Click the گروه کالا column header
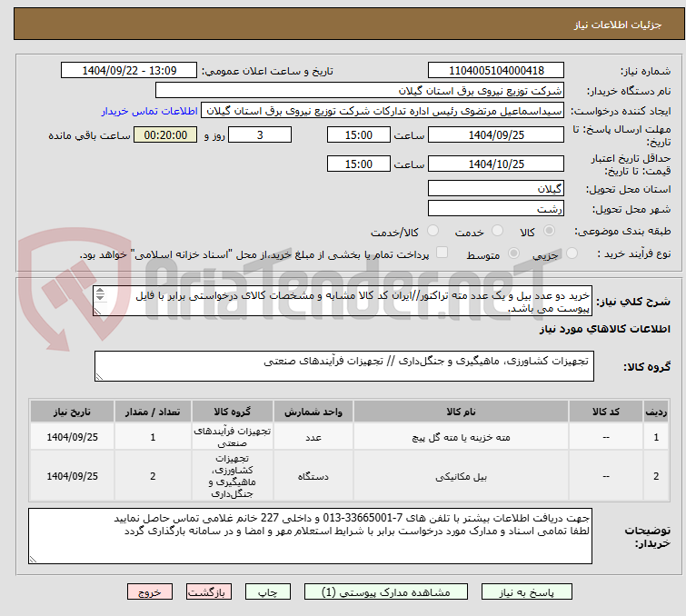 [233, 412]
